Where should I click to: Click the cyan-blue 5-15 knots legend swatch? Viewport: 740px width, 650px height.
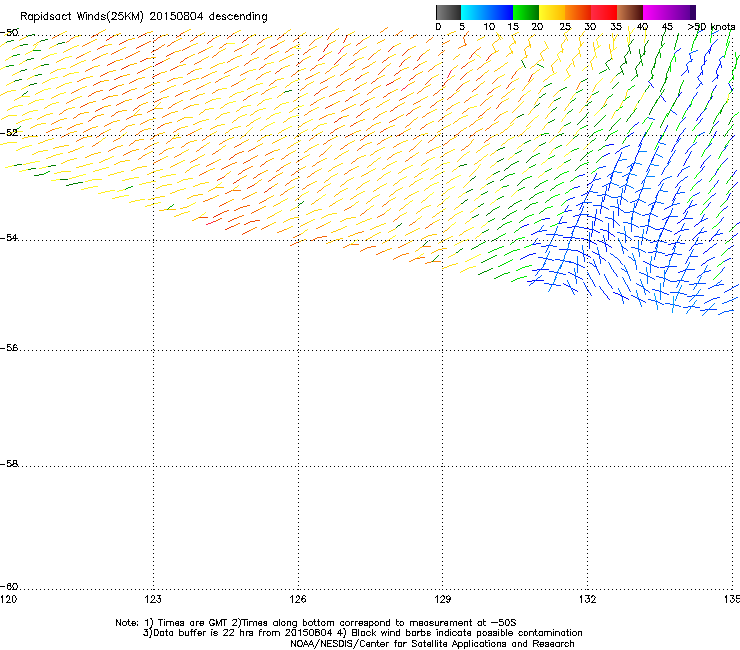(487, 12)
